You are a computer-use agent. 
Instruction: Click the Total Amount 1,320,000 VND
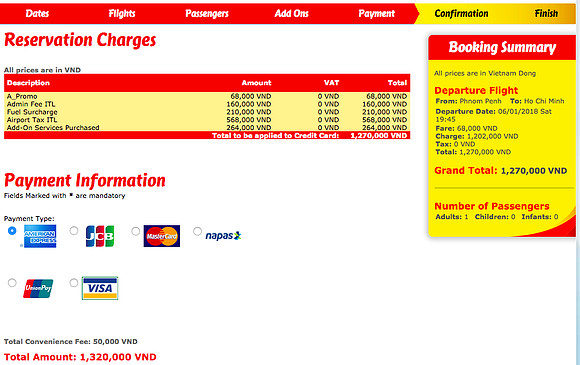pyautogui.click(x=80, y=357)
